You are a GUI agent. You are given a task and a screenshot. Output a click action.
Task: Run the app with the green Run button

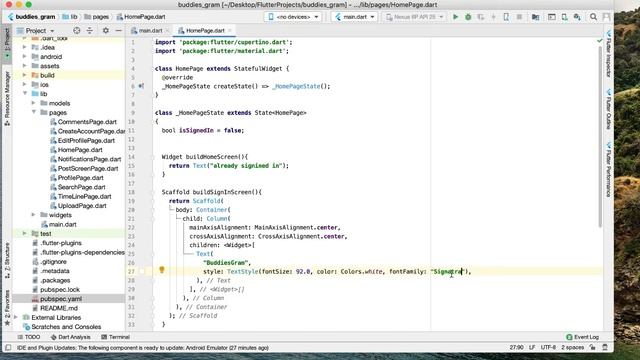click(x=456, y=17)
